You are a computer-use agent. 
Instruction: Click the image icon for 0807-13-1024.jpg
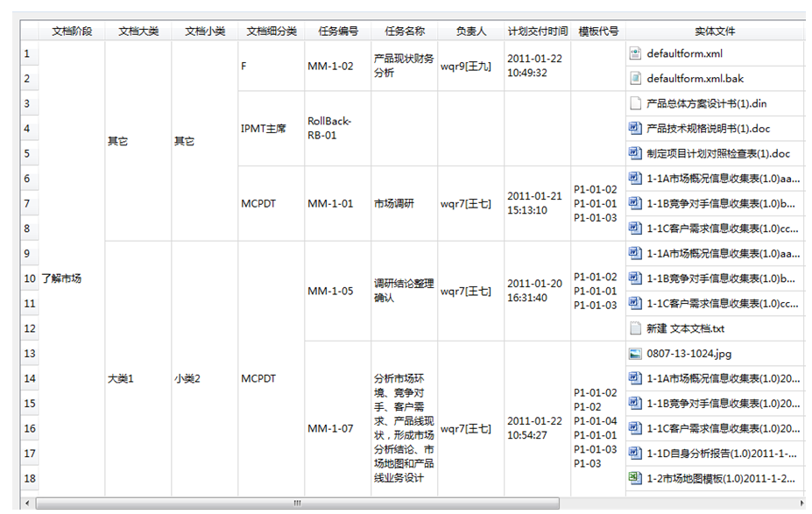(x=636, y=354)
